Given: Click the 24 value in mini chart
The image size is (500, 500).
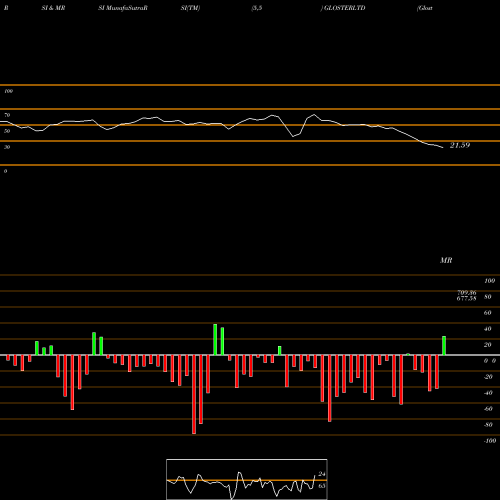Looking at the screenshot, I should pos(322,474).
